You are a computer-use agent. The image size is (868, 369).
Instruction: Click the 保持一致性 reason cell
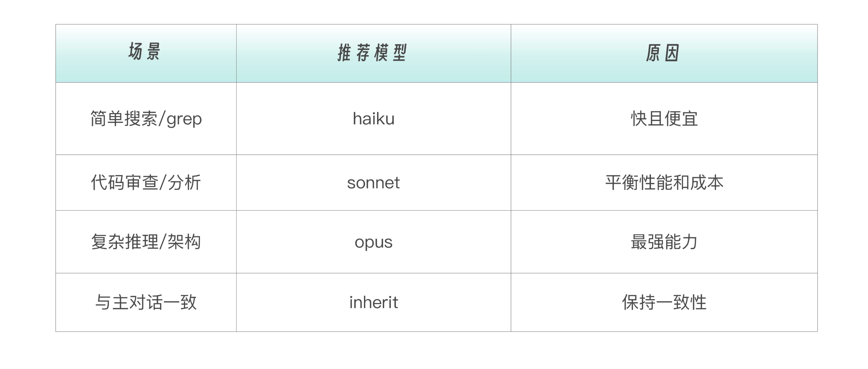(664, 302)
